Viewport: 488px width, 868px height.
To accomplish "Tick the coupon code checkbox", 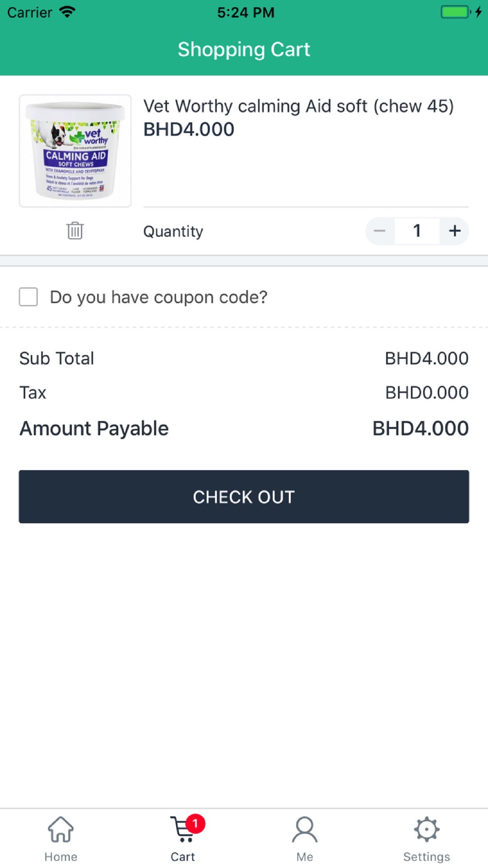I will (x=28, y=297).
